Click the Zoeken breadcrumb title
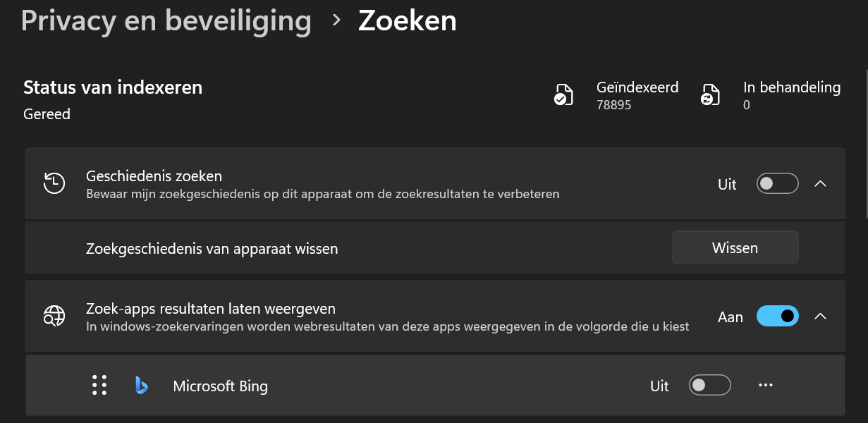This screenshot has height=423, width=868. [x=408, y=20]
